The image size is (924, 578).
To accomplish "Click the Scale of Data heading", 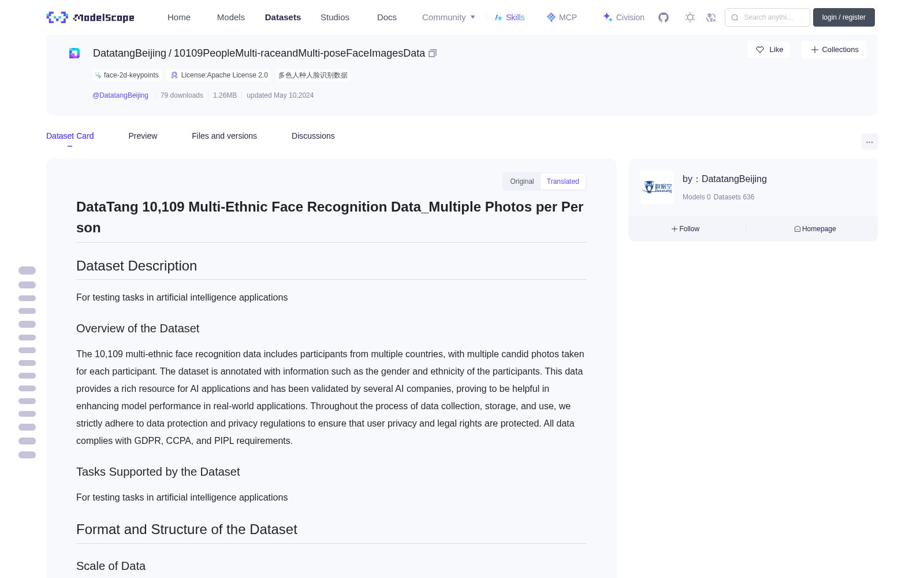I will 111,566.
